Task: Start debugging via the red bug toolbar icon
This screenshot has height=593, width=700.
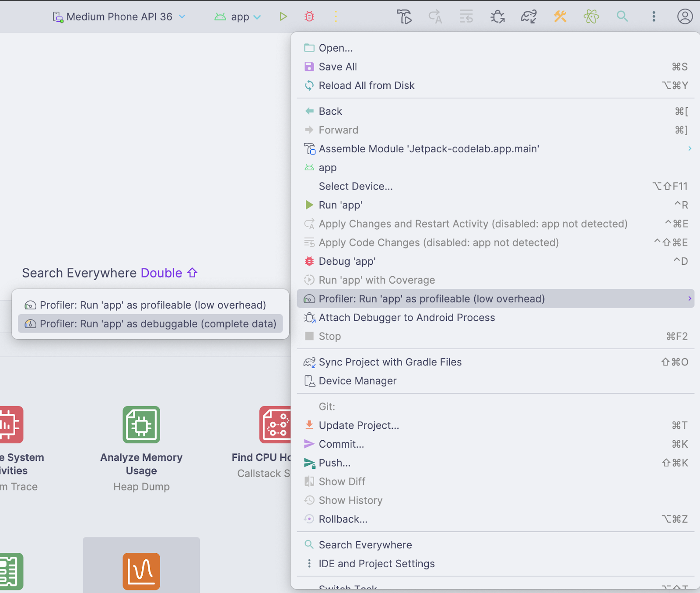Action: (x=309, y=16)
